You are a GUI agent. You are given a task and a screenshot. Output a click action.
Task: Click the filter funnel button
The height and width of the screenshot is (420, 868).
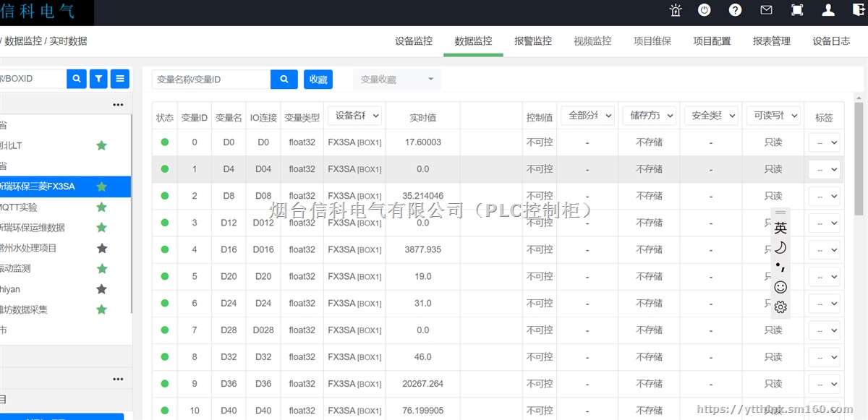pos(98,79)
